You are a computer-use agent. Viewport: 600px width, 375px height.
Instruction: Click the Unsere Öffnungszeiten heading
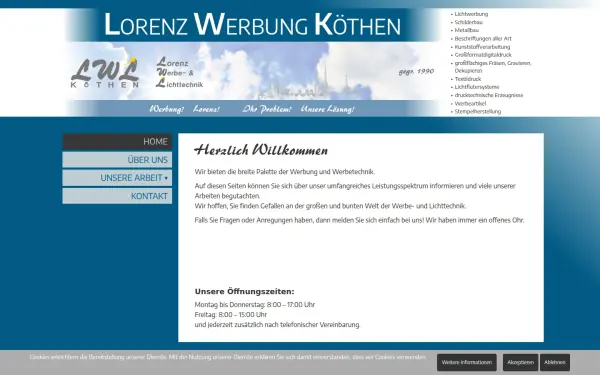[245, 292]
